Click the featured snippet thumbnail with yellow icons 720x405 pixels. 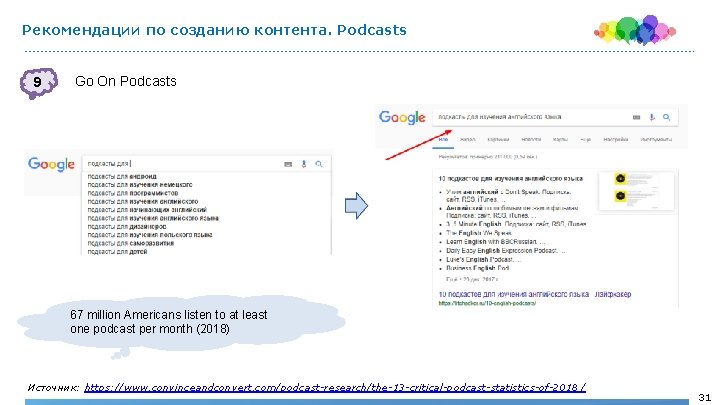tap(636, 191)
